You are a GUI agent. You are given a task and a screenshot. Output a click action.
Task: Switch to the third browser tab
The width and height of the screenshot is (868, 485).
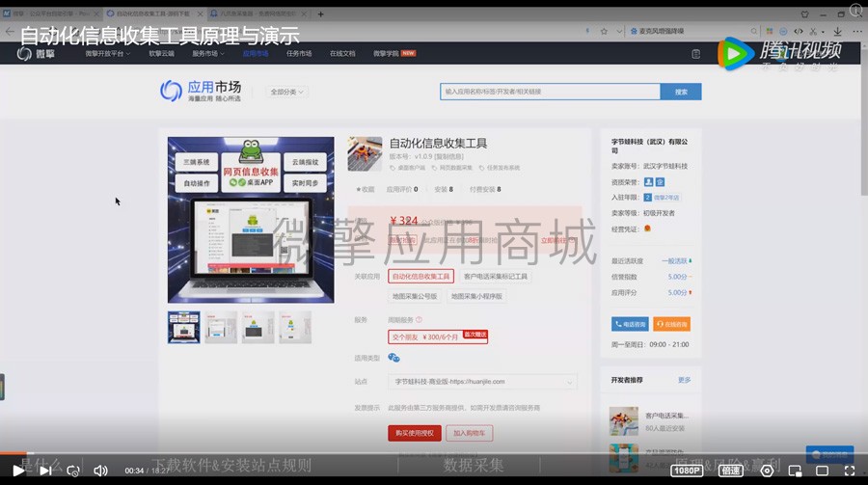(x=259, y=13)
